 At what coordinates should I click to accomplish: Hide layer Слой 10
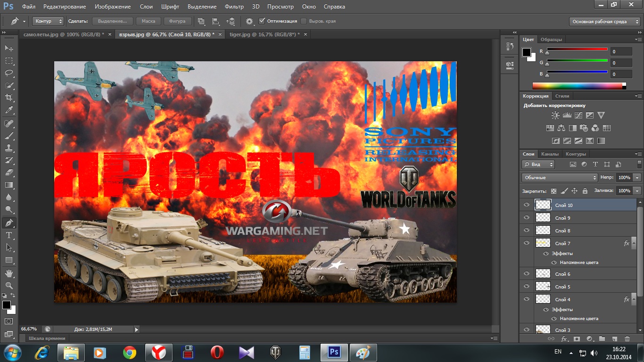click(x=527, y=205)
